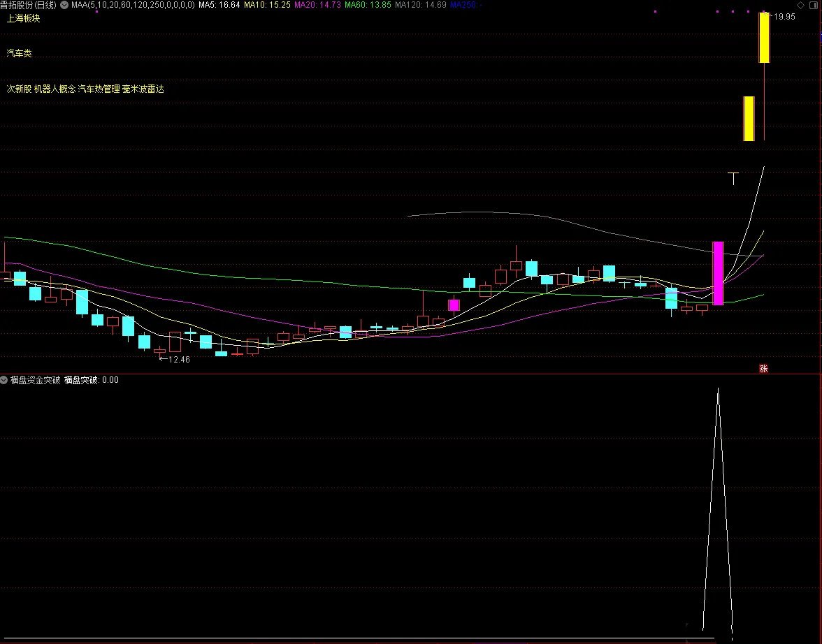Click the MA120: 14.69 value
Image resolution: width=822 pixels, height=644 pixels.
421,5
